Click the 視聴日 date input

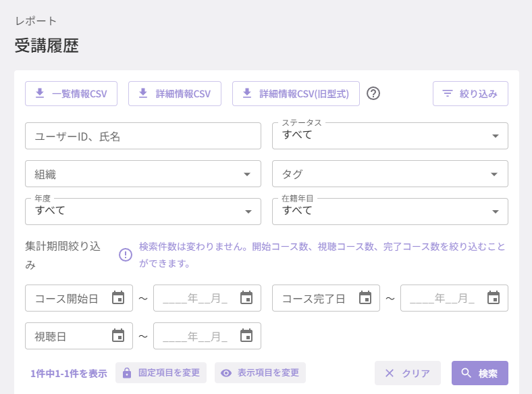tap(79, 336)
